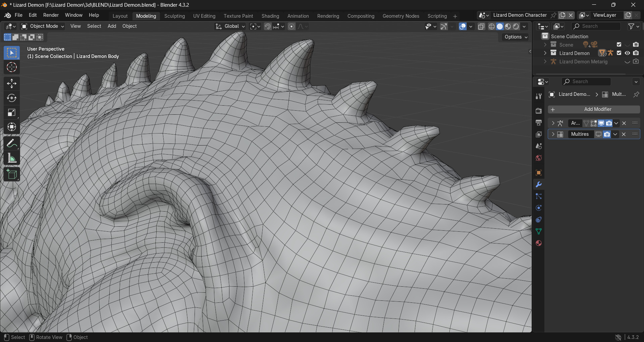Toggle Lizard Demon collection exclude checkbox
Image resolution: width=644 pixels, height=342 pixels.
coord(619,53)
